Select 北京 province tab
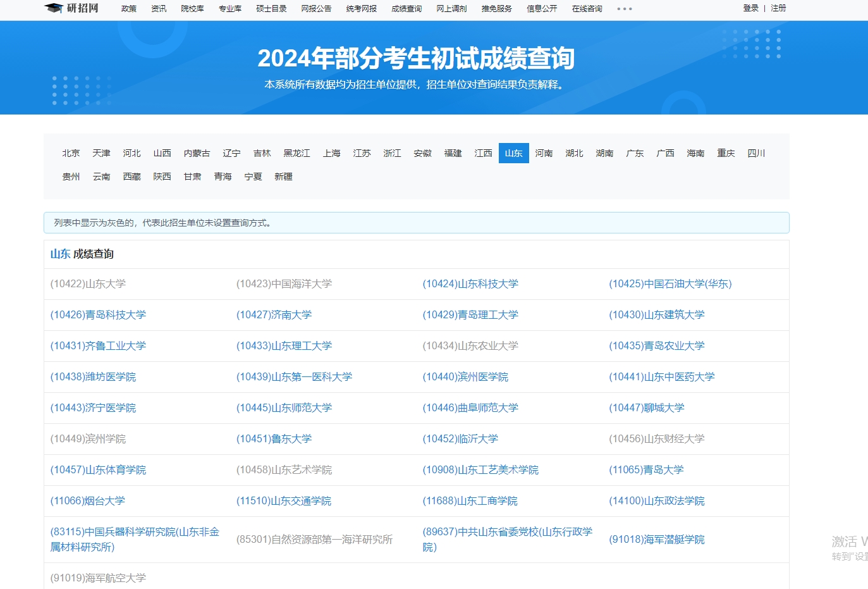Image resolution: width=868 pixels, height=589 pixels. pyautogui.click(x=71, y=153)
